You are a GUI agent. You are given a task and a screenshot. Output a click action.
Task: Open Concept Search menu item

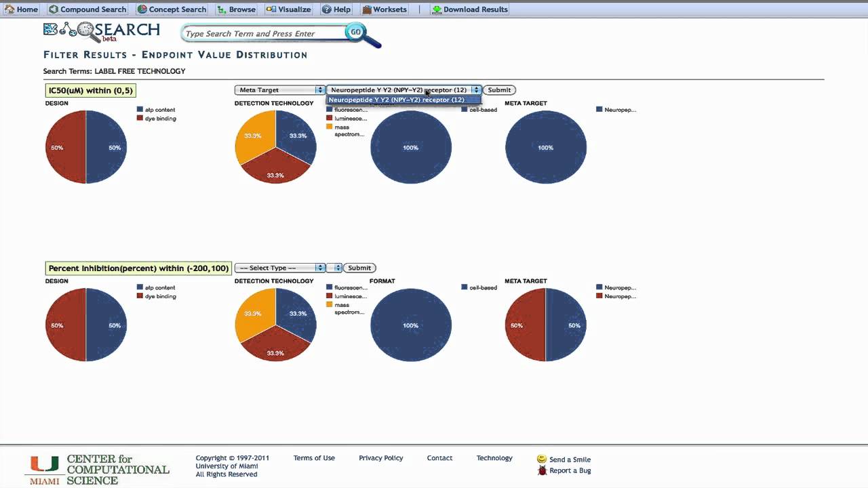pyautogui.click(x=172, y=9)
